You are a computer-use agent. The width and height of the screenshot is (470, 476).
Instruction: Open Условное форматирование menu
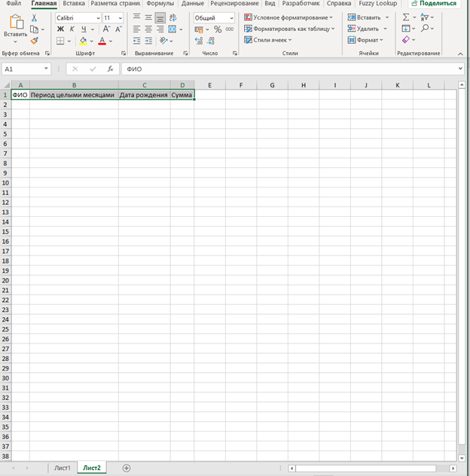coord(288,17)
